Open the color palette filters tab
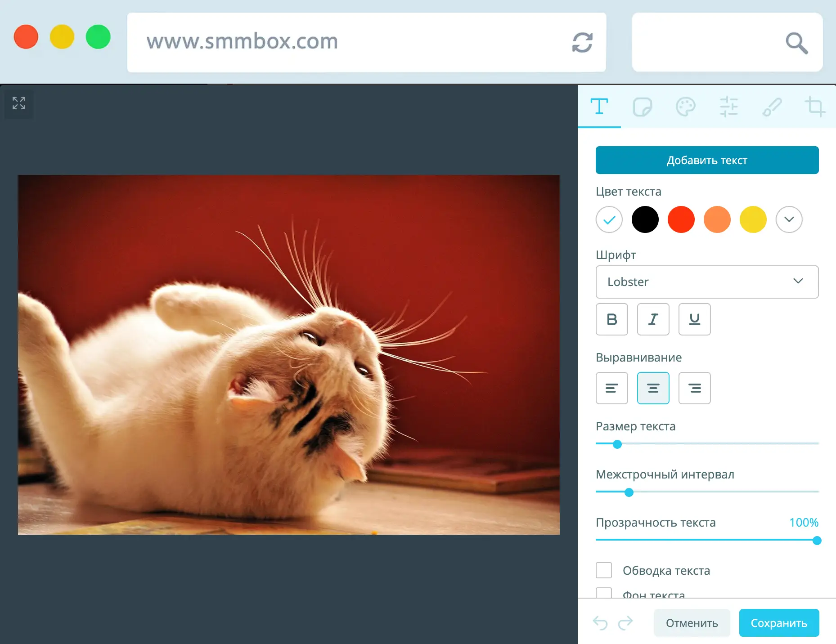Image resolution: width=836 pixels, height=644 pixels. coord(685,107)
